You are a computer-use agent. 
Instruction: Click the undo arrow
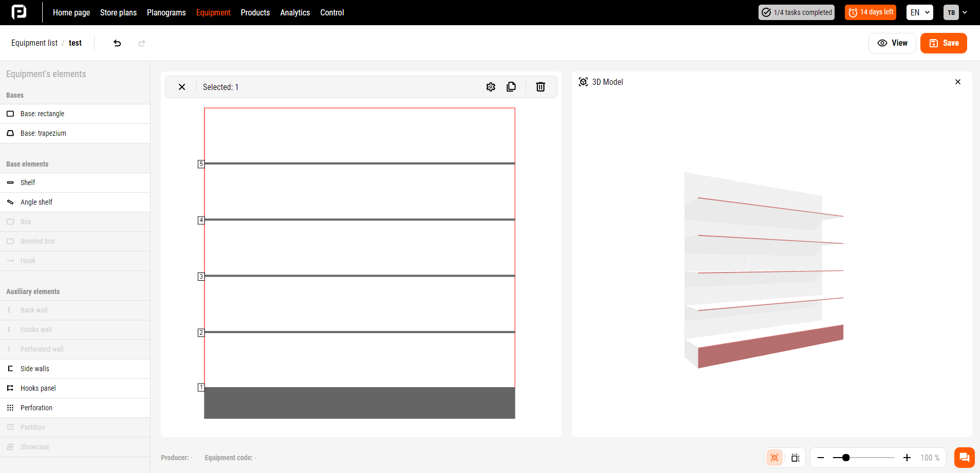click(x=117, y=43)
